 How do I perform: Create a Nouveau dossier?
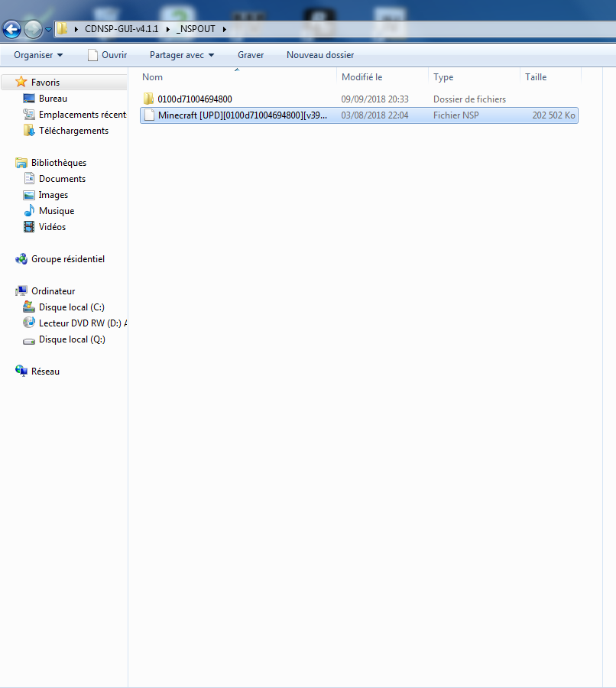pyautogui.click(x=320, y=55)
